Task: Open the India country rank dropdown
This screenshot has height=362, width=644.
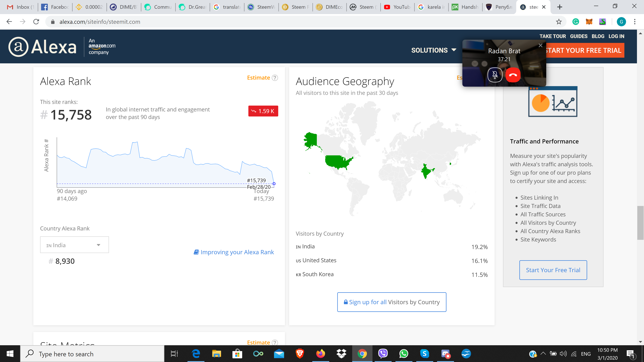Action: (x=74, y=245)
